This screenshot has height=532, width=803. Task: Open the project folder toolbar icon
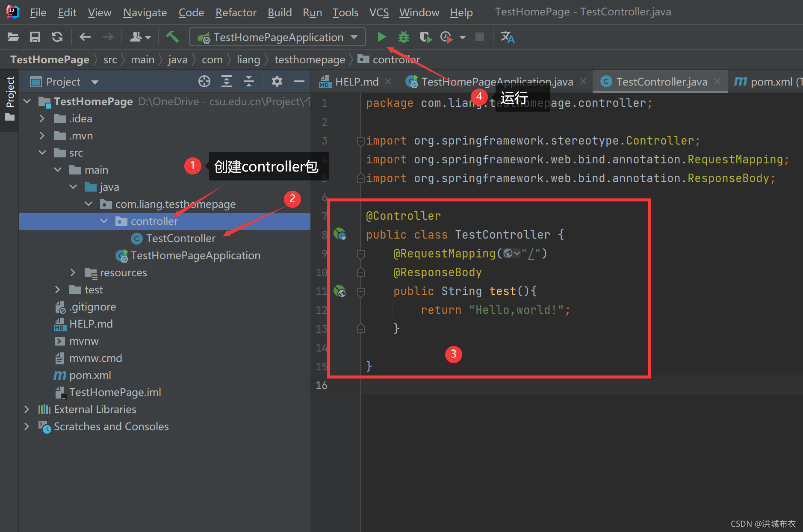(13, 37)
